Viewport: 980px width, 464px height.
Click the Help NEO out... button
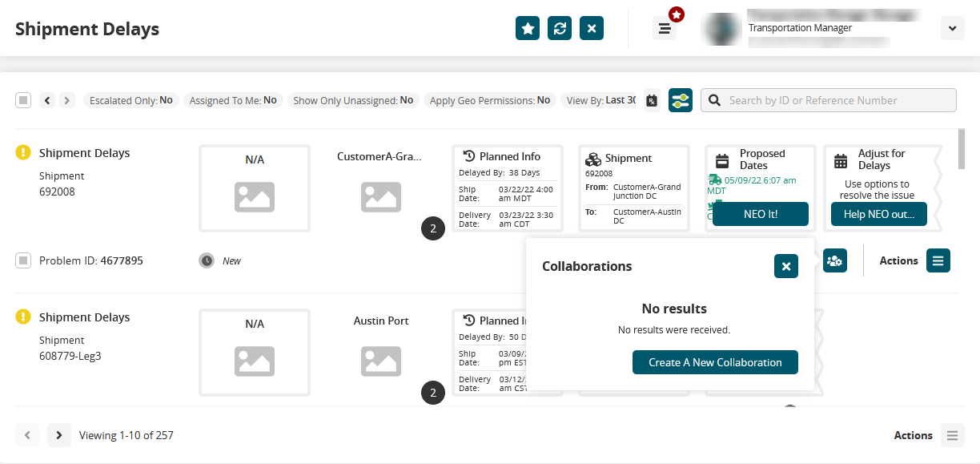[878, 214]
